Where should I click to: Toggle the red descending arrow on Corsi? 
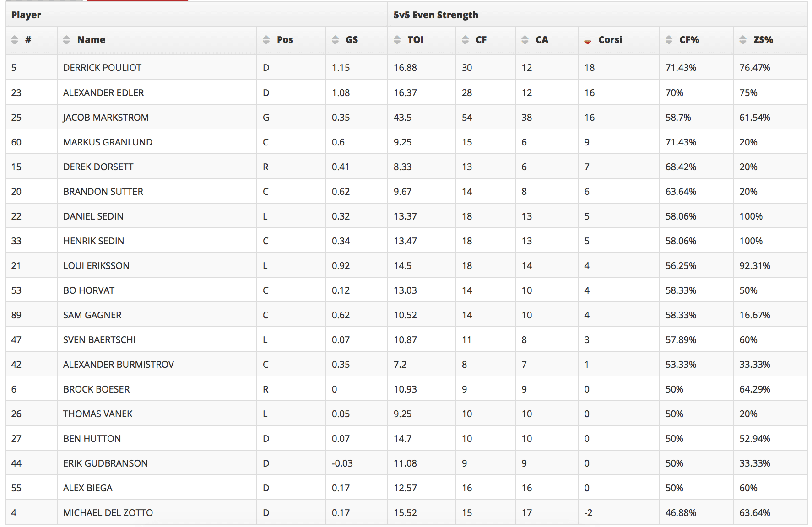588,42
